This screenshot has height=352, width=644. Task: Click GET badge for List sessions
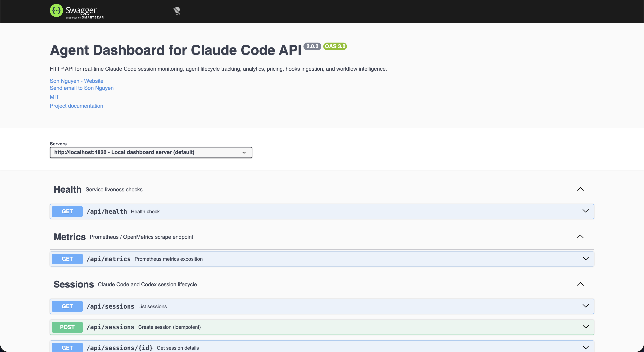(x=67, y=306)
